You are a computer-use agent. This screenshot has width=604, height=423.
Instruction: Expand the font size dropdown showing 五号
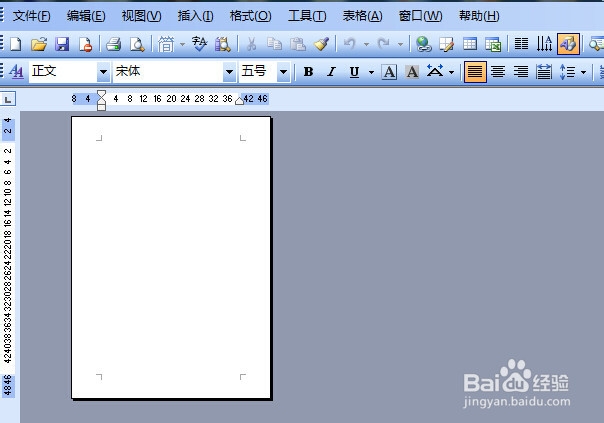(284, 72)
